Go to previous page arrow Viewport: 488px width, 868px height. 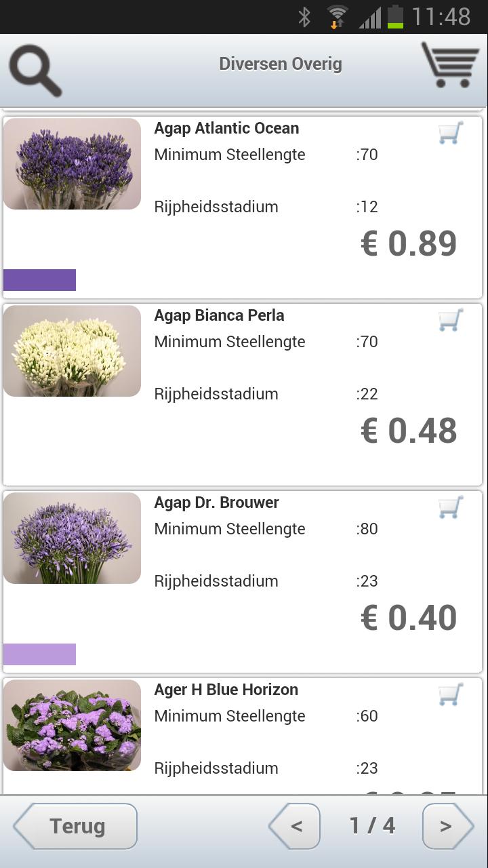tap(294, 826)
